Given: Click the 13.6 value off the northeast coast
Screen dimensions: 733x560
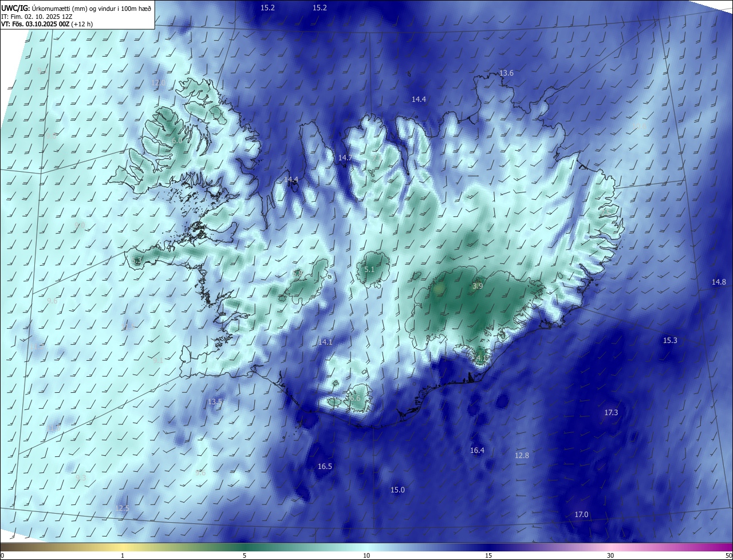Looking at the screenshot, I should 506,73.
